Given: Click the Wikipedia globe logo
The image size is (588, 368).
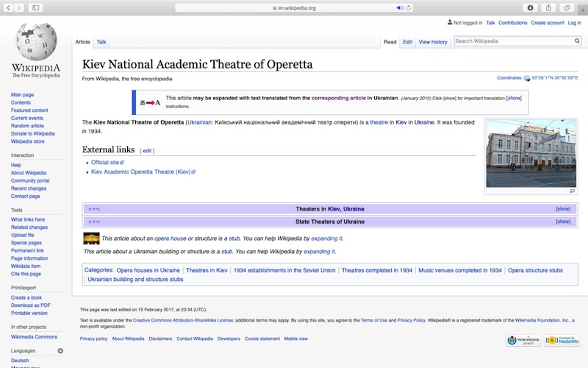Looking at the screenshot, I should (x=36, y=41).
